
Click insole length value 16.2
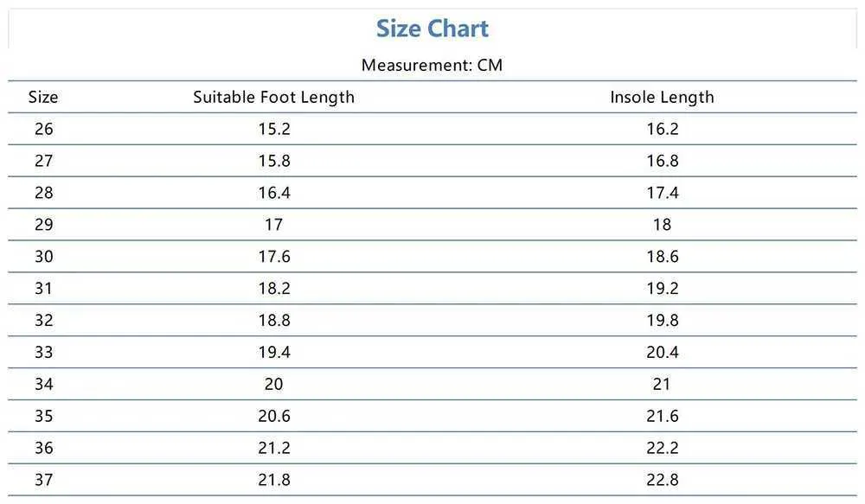point(663,129)
